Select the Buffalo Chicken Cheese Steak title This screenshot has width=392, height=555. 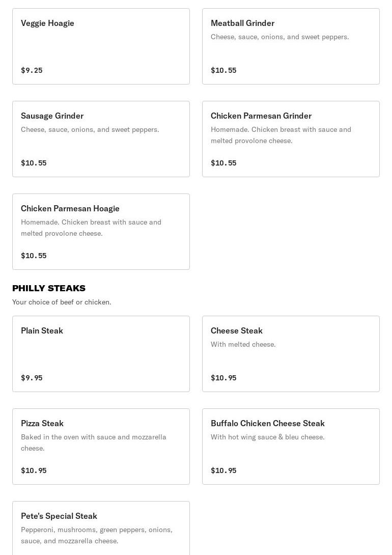pyautogui.click(x=267, y=424)
